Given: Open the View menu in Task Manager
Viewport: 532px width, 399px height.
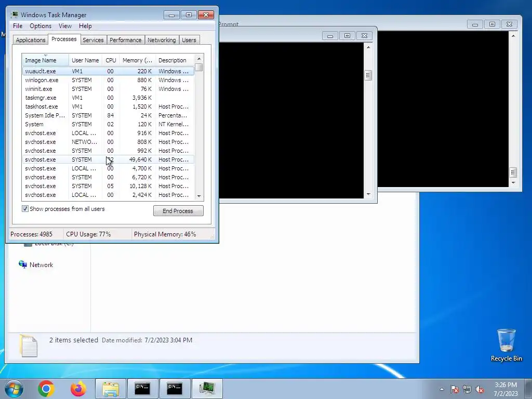Looking at the screenshot, I should (65, 26).
